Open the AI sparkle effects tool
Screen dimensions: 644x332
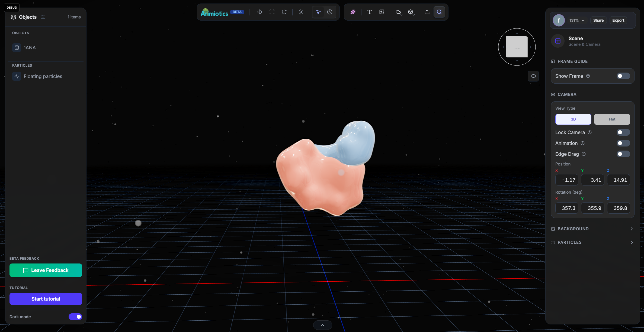pyautogui.click(x=353, y=12)
